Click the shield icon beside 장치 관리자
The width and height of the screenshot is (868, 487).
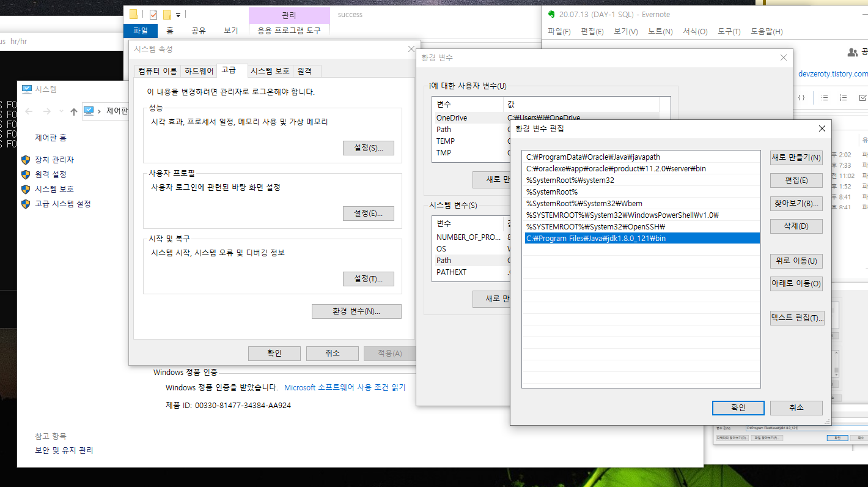(x=26, y=160)
